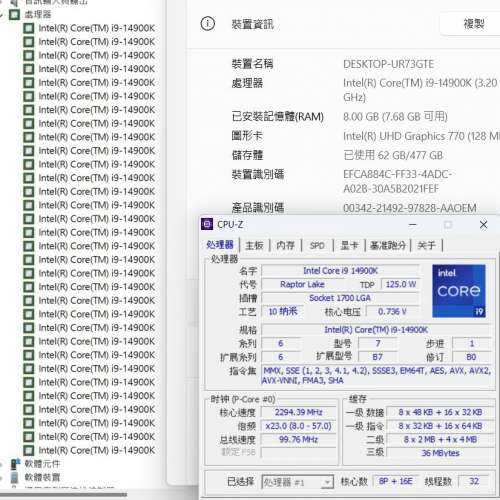Click the Socket 1700 LGA field
Viewport: 500px width, 500px height.
pos(340,298)
